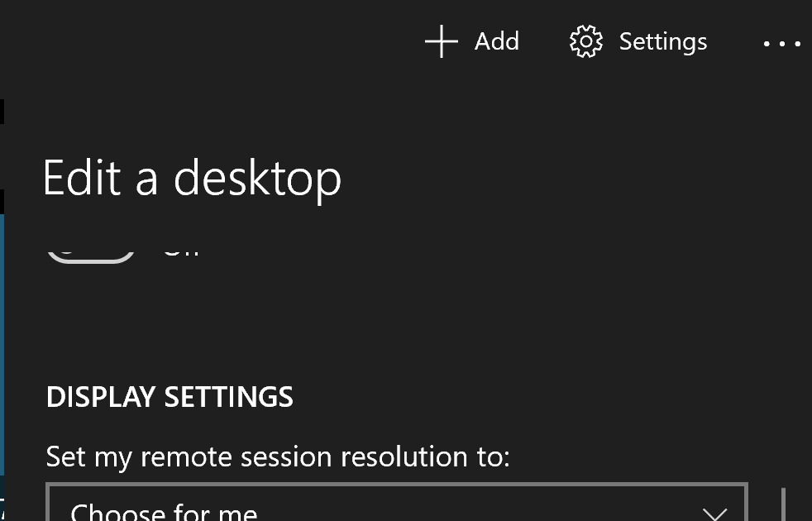
Task: Click the black strip at the top-left window edge
Action: (2, 112)
